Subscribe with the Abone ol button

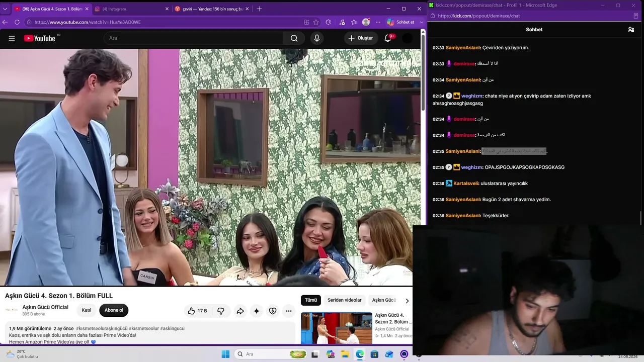click(114, 310)
